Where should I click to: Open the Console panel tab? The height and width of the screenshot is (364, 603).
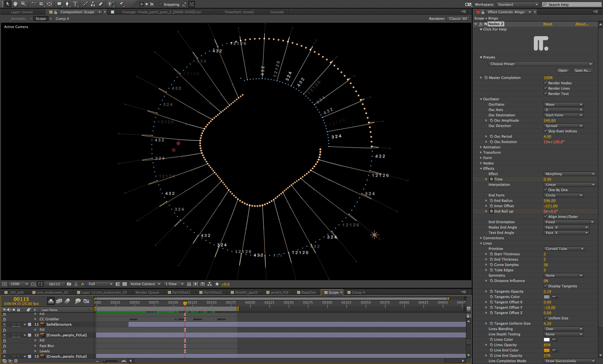tap(277, 12)
